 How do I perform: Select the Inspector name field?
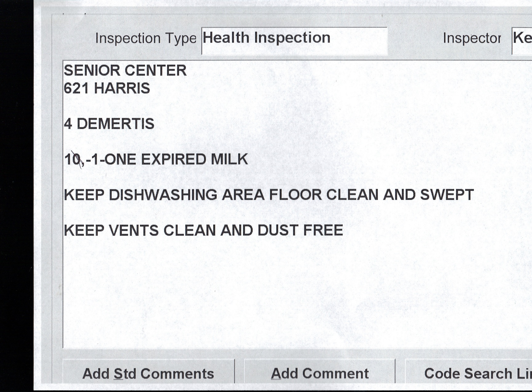522,40
